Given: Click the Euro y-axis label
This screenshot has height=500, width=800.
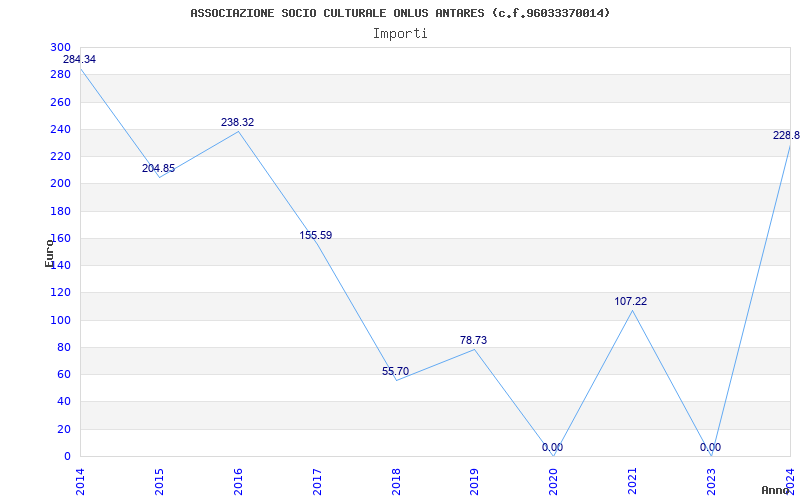Looking at the screenshot, I should pyautogui.click(x=49, y=253).
